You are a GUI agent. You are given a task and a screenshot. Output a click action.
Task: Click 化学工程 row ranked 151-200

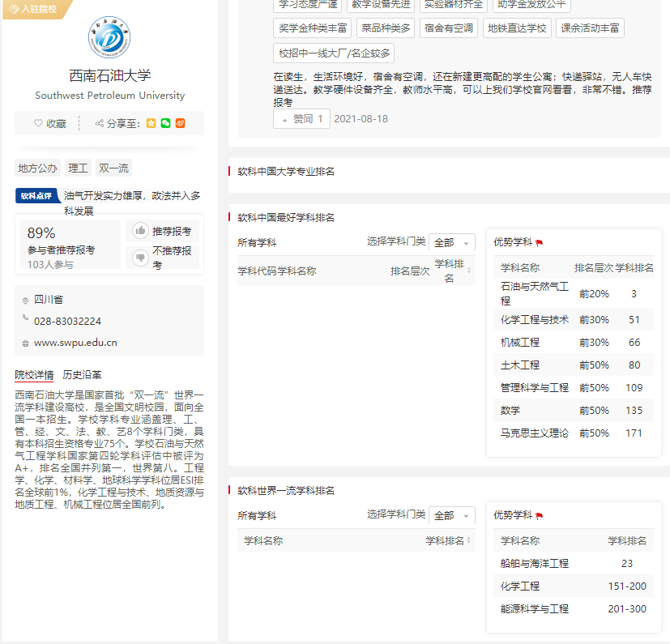point(574,586)
